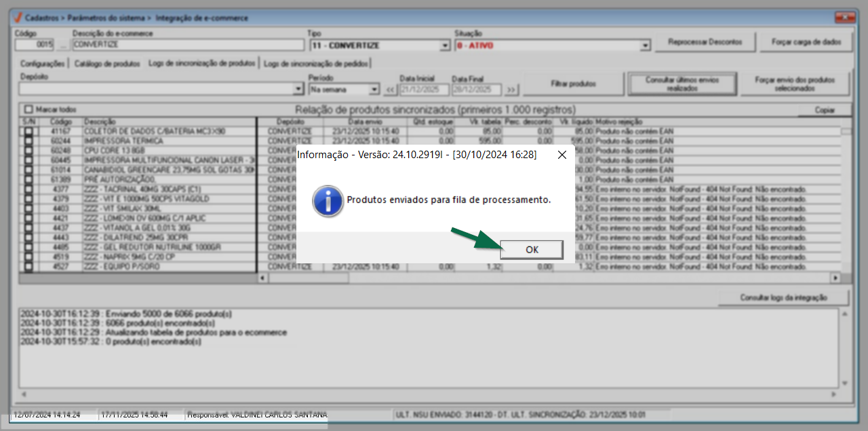868x431 pixels.
Task: Switch to the Catálogo de produtos tab
Action: [107, 63]
